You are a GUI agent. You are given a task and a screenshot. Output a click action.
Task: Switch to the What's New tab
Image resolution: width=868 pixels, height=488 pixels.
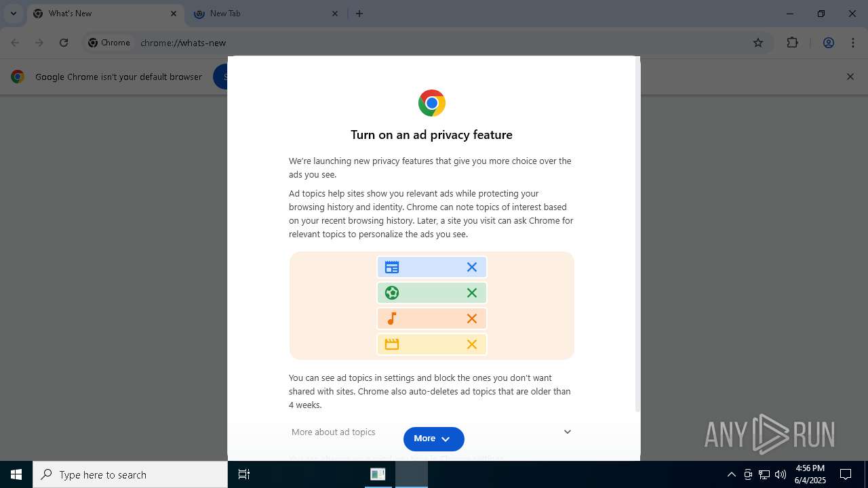105,14
